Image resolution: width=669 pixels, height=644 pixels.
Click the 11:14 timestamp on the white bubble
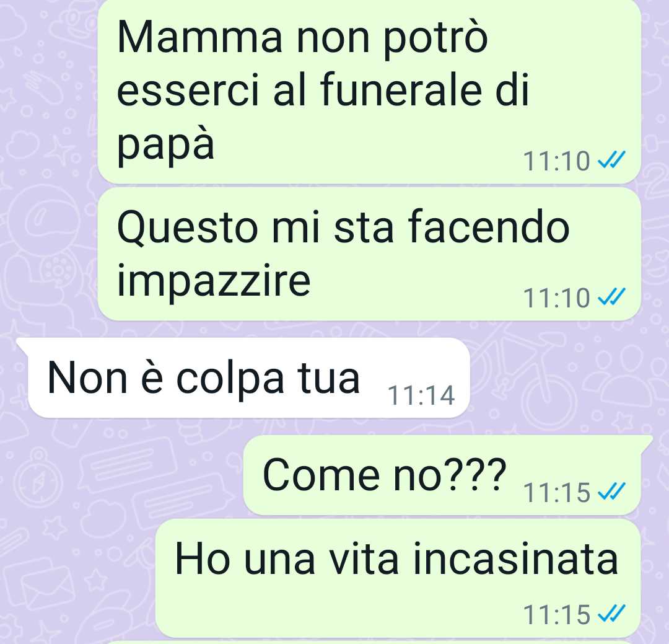pos(421,395)
